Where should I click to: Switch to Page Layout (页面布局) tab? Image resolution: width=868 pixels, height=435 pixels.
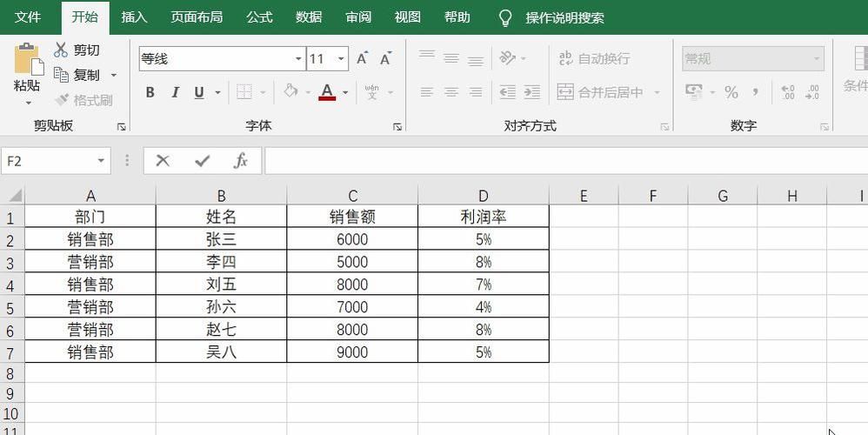(197, 17)
